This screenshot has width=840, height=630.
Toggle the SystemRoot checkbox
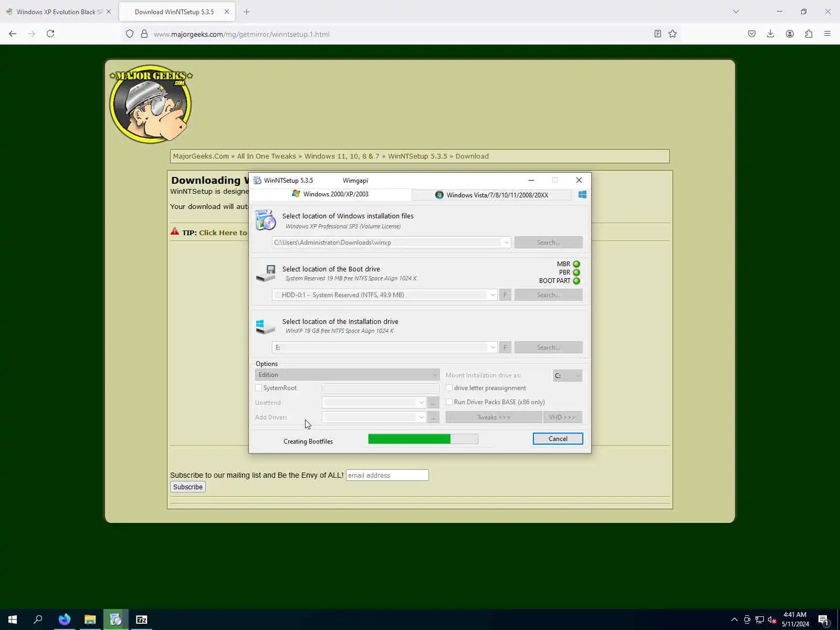[259, 388]
